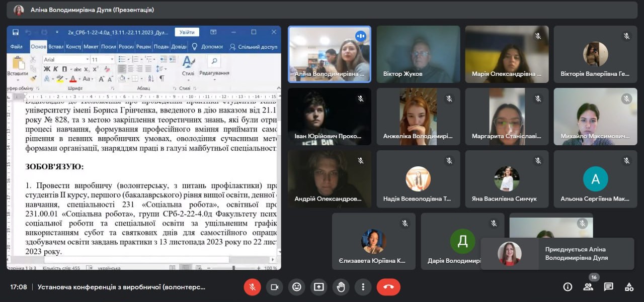Expand the Arial font name dropdown
644x302 pixels.
tap(88, 60)
